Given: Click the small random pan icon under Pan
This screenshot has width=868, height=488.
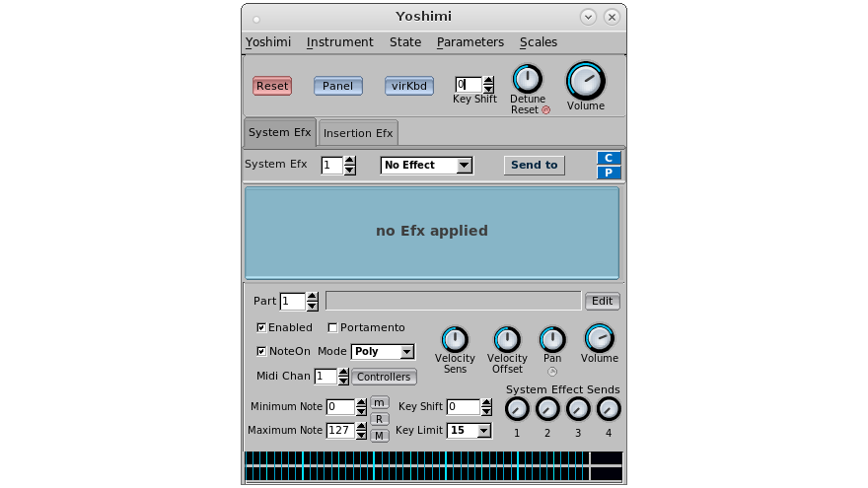Looking at the screenshot, I should click(552, 372).
